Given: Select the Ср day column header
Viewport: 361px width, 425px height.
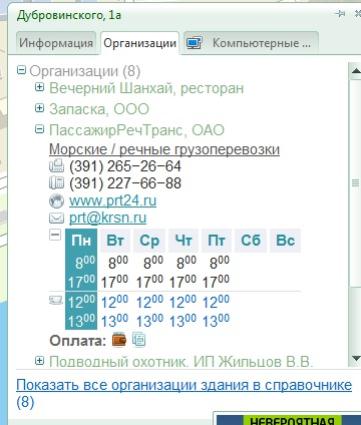Looking at the screenshot, I should coord(149,240).
